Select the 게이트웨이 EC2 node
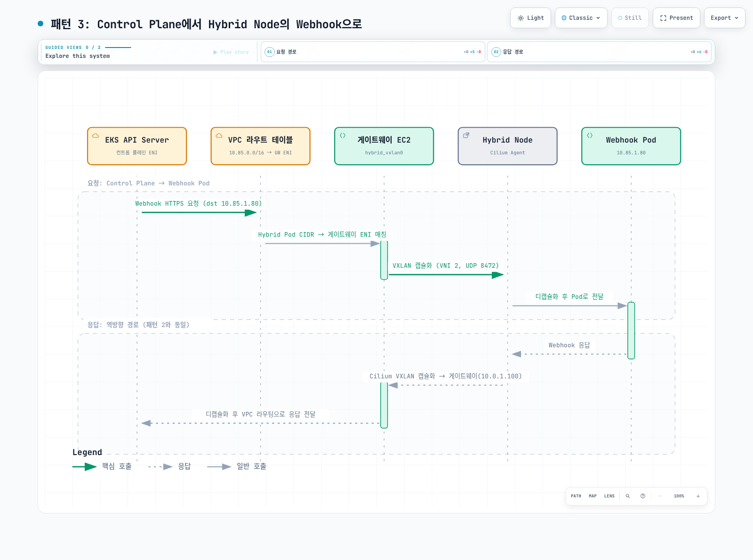 point(384,146)
